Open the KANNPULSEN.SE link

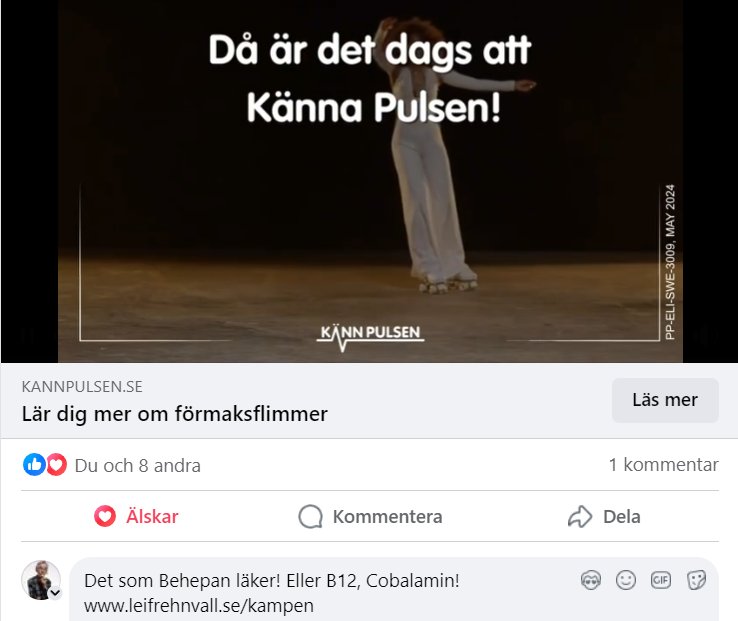tap(82, 387)
